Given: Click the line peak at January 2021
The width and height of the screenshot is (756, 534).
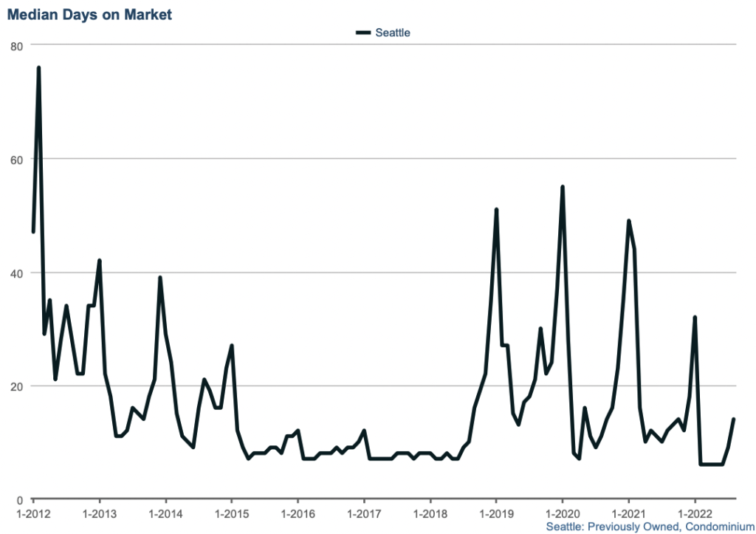Looking at the screenshot, I should (x=628, y=221).
